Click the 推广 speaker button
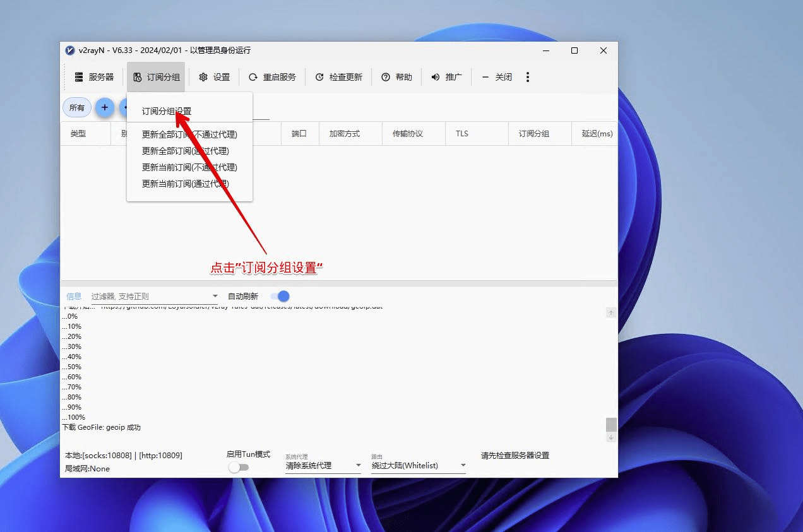Screen dimensions: 803x532 coord(446,77)
